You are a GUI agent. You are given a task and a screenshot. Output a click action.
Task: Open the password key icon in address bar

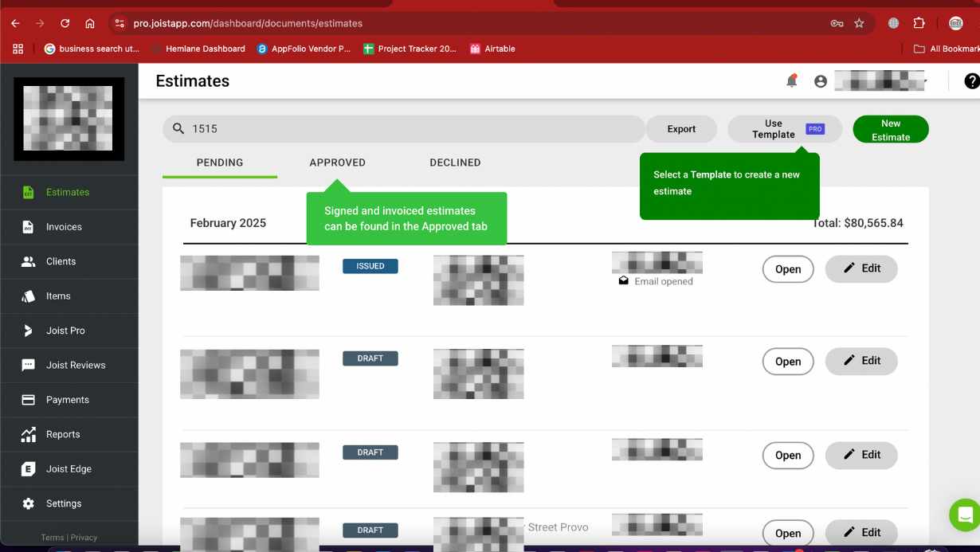pyautogui.click(x=837, y=23)
